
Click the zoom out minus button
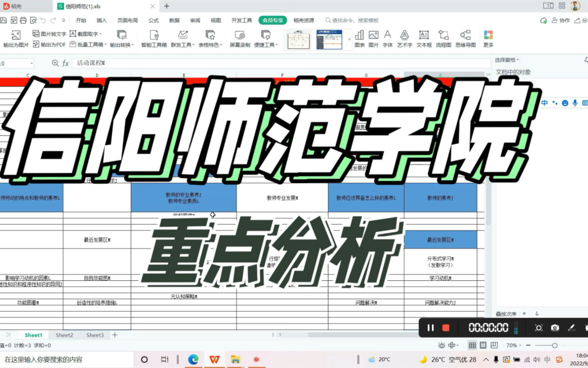pos(528,345)
